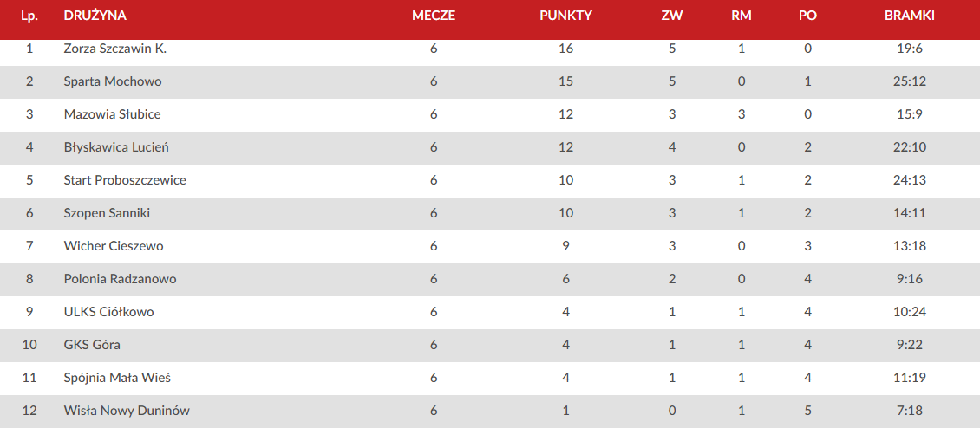Click the RM draws column header
980x428 pixels.
[x=742, y=16]
